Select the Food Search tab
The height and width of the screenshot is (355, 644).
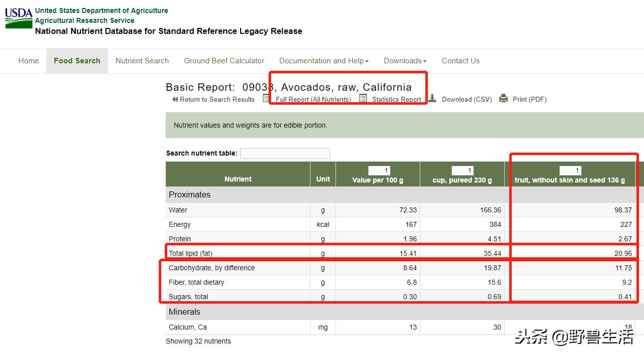pos(77,61)
